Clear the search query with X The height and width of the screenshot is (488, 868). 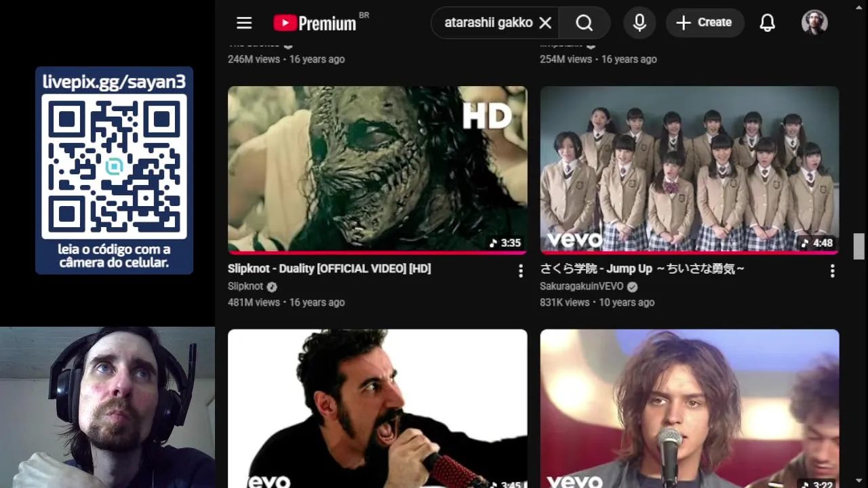(545, 23)
